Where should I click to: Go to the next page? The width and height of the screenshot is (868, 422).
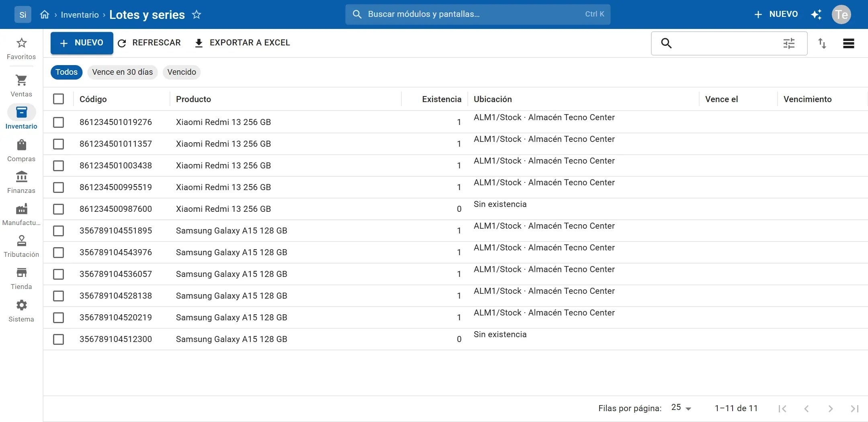click(x=830, y=408)
